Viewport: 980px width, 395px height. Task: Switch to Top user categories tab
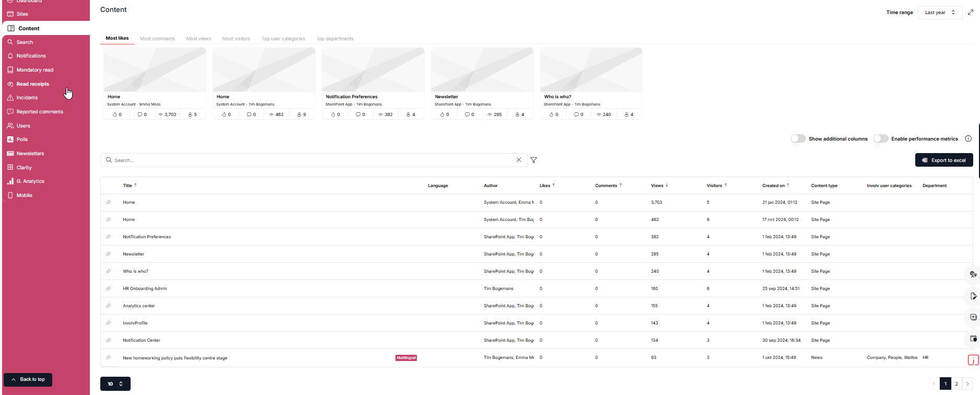pos(283,39)
